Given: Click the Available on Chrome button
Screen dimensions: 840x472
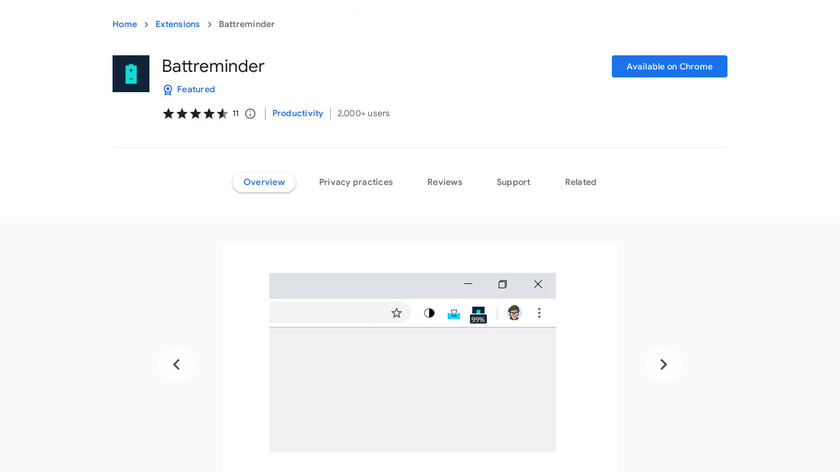Looking at the screenshot, I should pyautogui.click(x=670, y=66).
